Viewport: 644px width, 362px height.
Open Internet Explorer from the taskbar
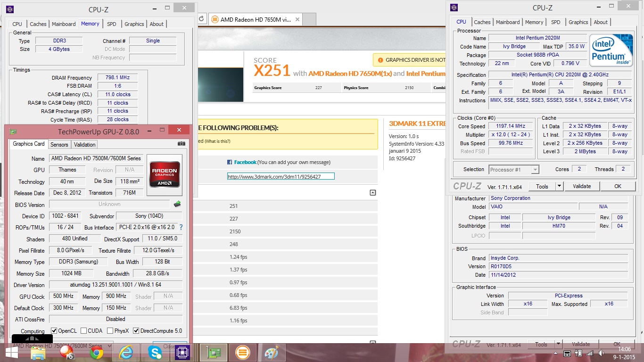pos(125,353)
